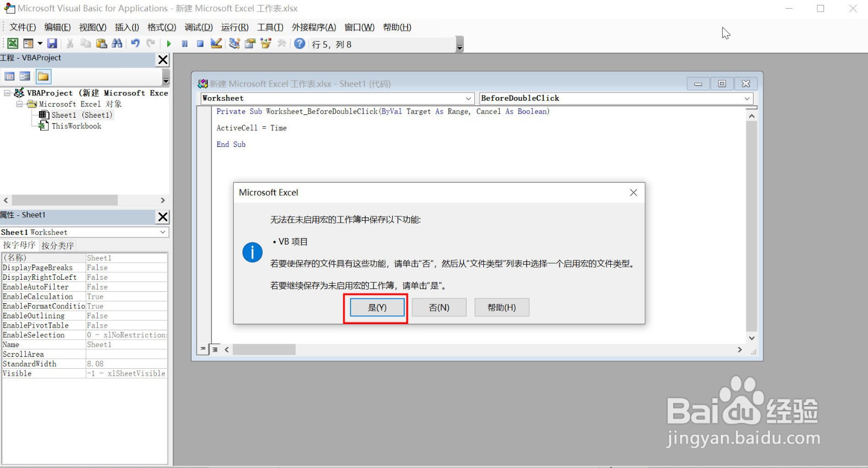Viewport: 868px width, 468px height.
Task: Run the macro with green play icon
Action: click(x=169, y=43)
